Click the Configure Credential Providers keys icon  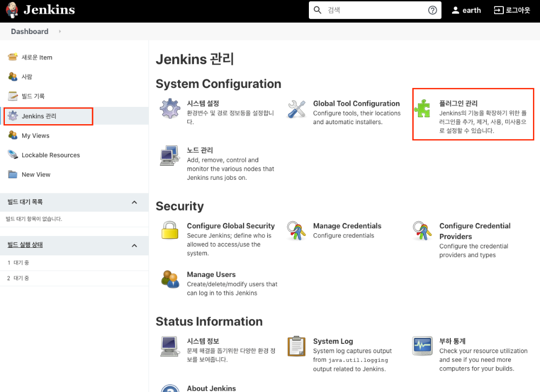422,231
